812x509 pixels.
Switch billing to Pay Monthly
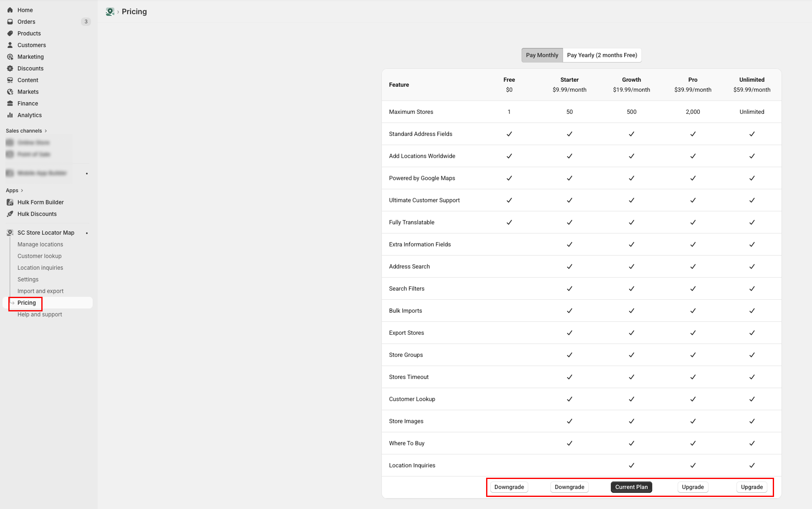(542, 55)
